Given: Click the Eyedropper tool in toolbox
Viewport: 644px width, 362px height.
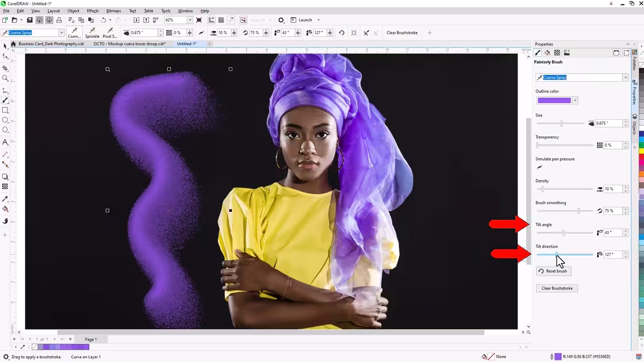Looking at the screenshot, I should point(5,199).
